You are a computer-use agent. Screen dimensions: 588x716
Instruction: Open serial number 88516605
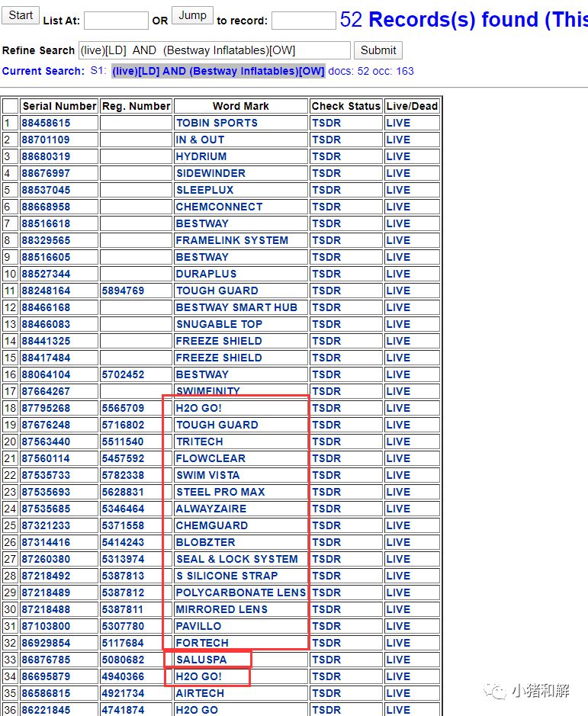[x=46, y=257]
